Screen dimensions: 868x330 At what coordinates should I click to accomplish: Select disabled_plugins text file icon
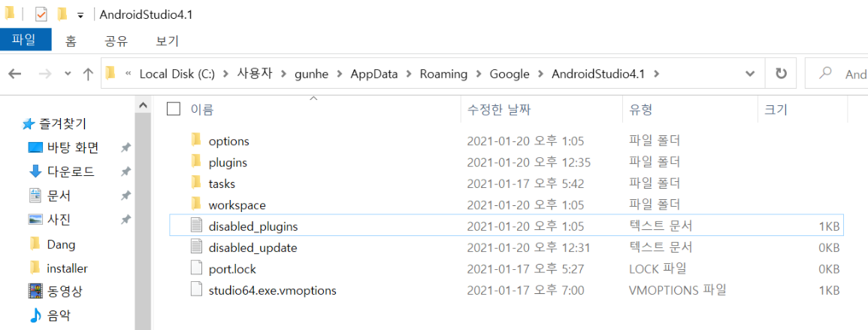coord(196,226)
